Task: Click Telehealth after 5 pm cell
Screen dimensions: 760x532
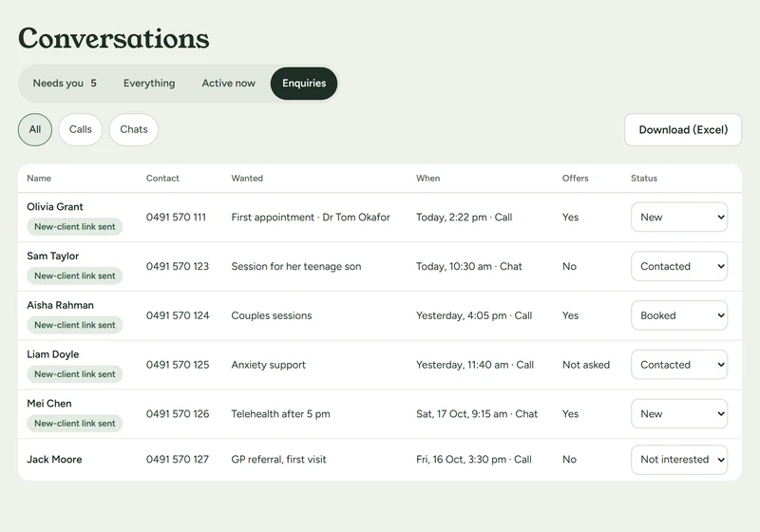Action: [x=280, y=414]
